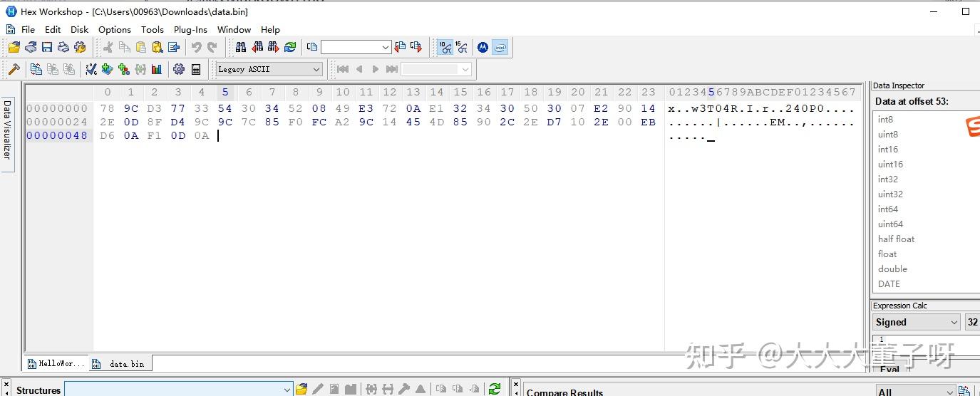Toggle the decimal offset display icon
This screenshot has height=396, width=980.
tap(445, 47)
